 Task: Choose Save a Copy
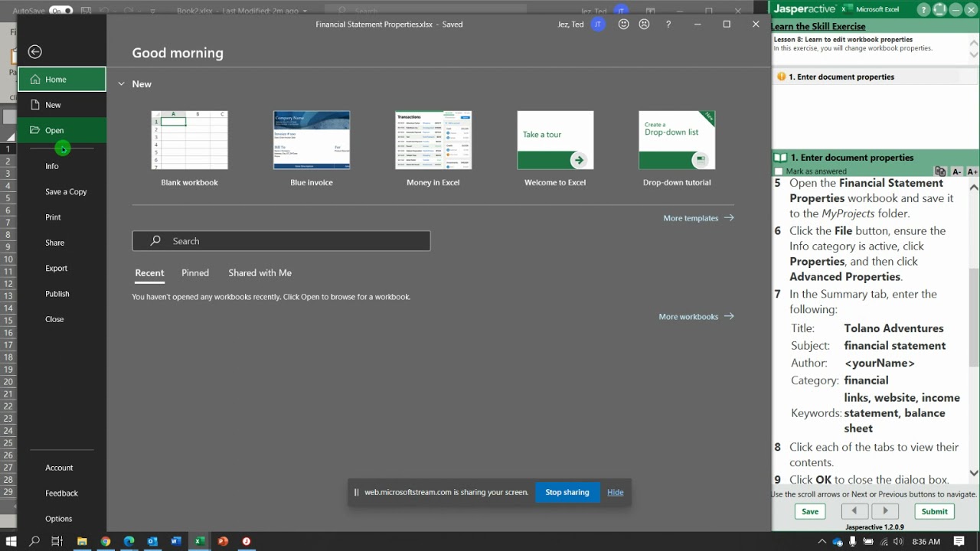point(62,191)
